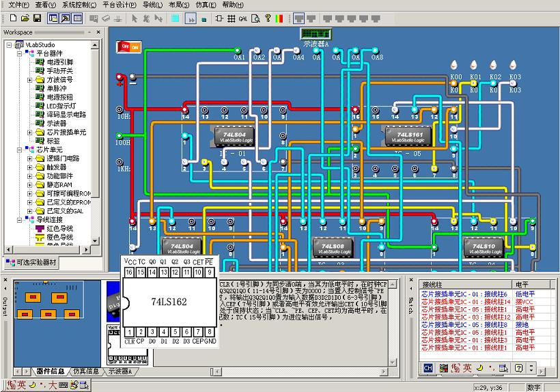Viewport: 560px width, 392px height.
Task: Select 电源引脚 in the workspace tree
Action: pos(59,62)
